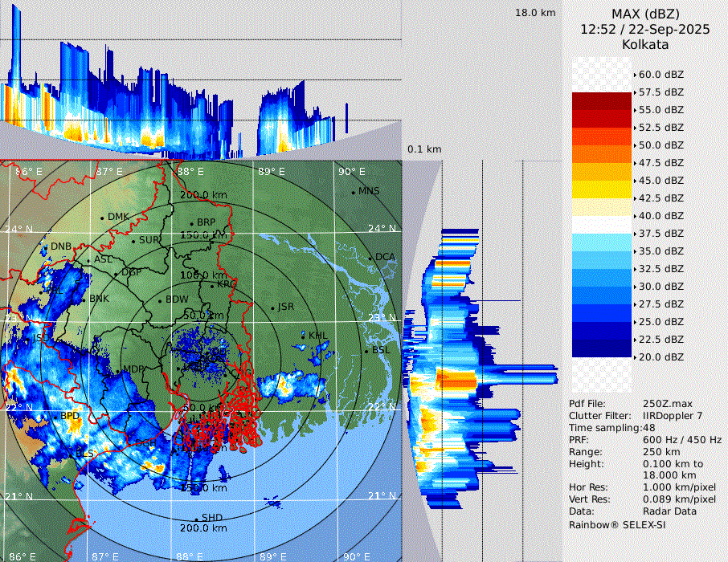This screenshot has height=562, width=728.
Task: Click the 37.5 dBZ legend label
Action: pyautogui.click(x=661, y=234)
